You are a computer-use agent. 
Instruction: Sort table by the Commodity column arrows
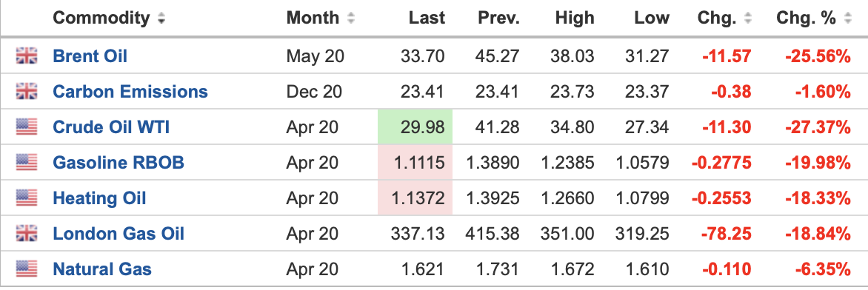[161, 18]
